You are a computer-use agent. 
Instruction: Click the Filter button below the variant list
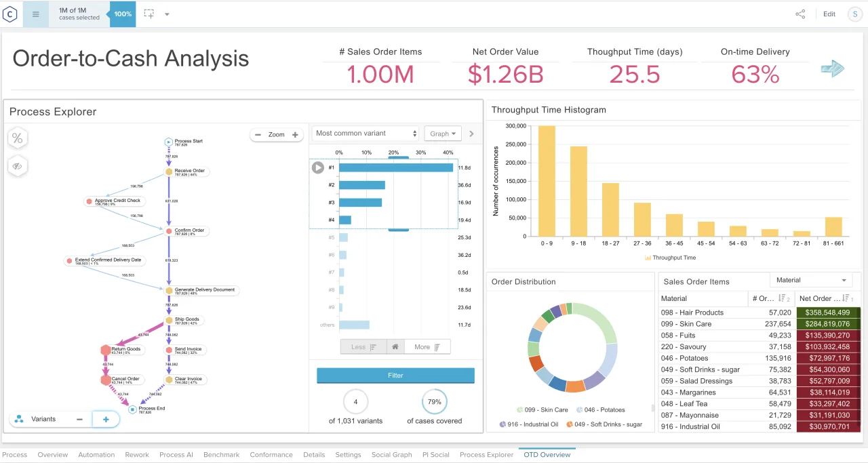click(x=395, y=375)
